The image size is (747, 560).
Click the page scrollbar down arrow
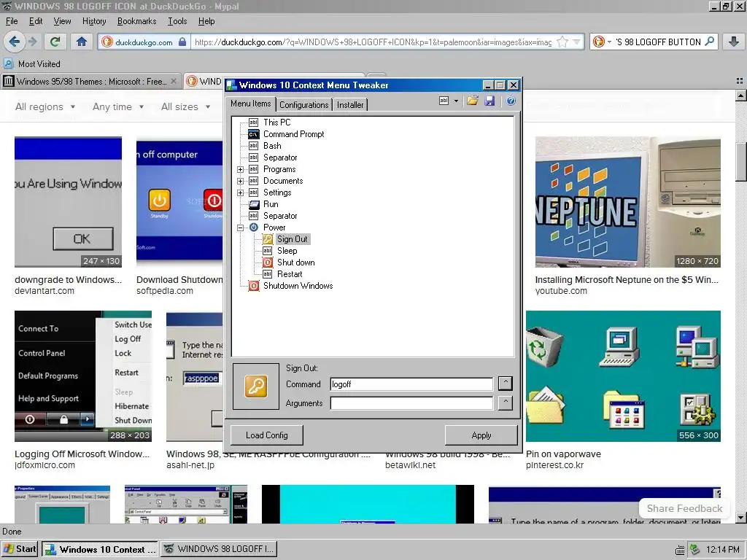tap(741, 518)
